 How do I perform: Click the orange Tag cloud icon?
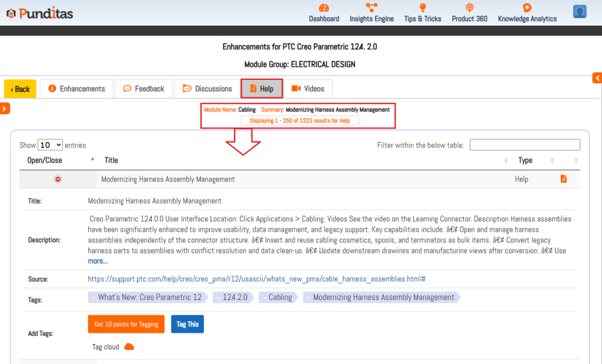pos(129,347)
